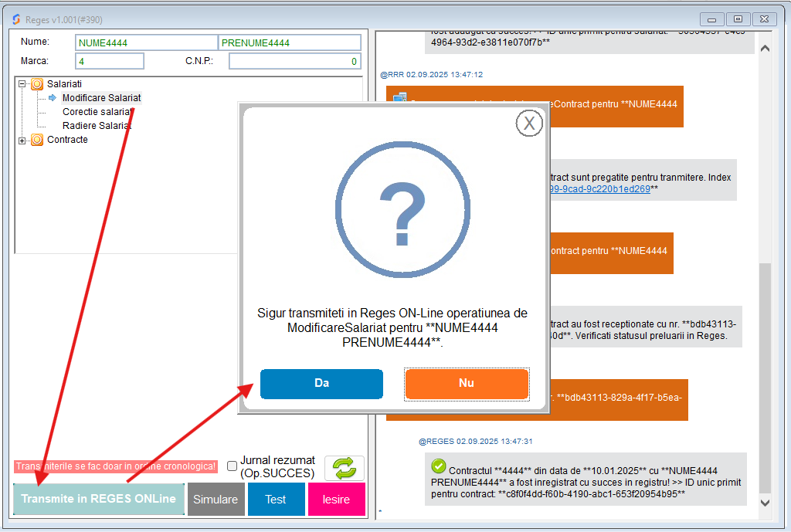Select Modificare Salariat tree item

pyautogui.click(x=101, y=98)
